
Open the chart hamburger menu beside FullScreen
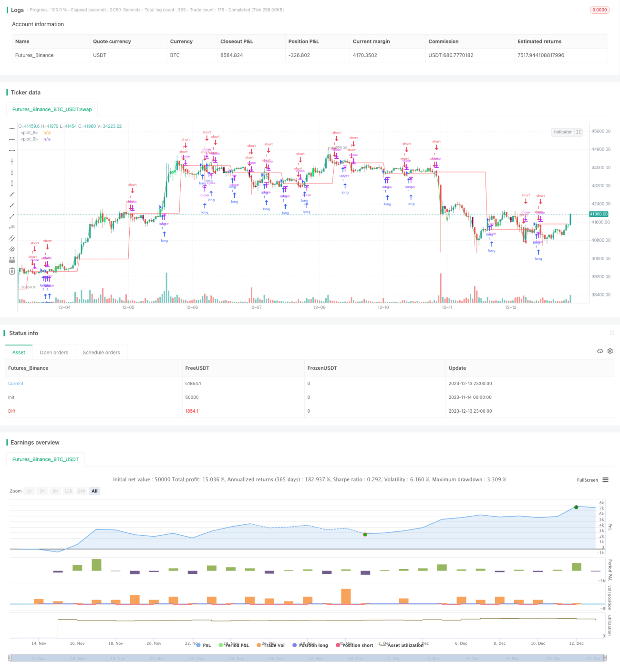(605, 480)
